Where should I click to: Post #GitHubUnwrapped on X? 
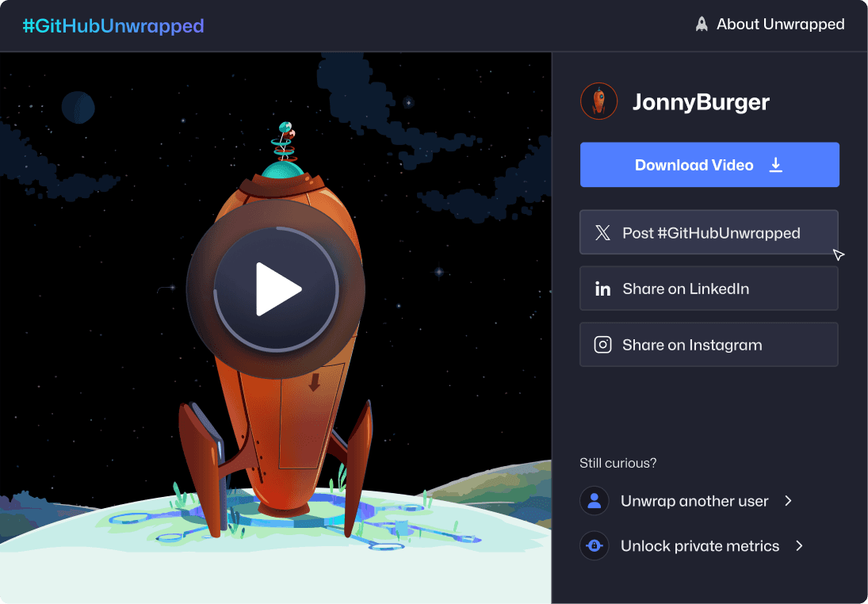click(709, 232)
